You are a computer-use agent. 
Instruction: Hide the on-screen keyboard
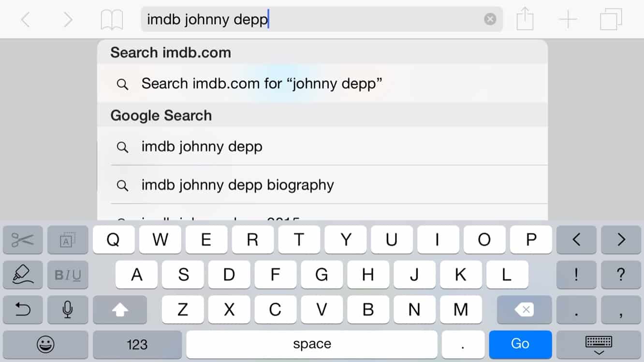click(599, 345)
